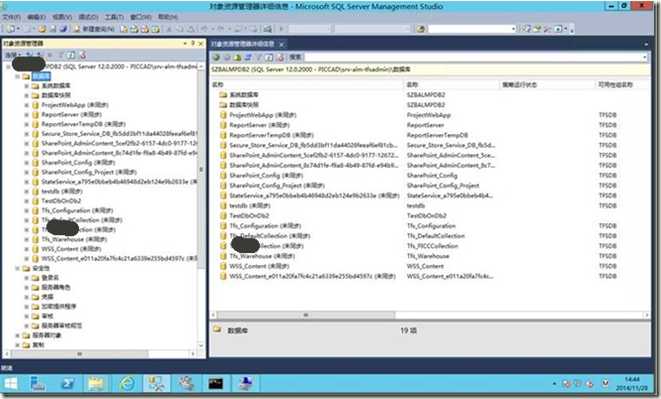Viewport: 661px width, 399px height.
Task: Select 服务器角色 folder in the tree
Action: click(x=56, y=287)
